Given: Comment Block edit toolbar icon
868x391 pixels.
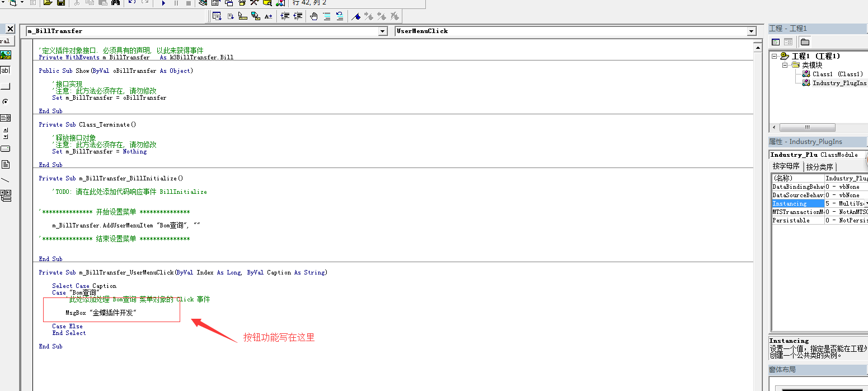Looking at the screenshot, I should pos(327,16).
